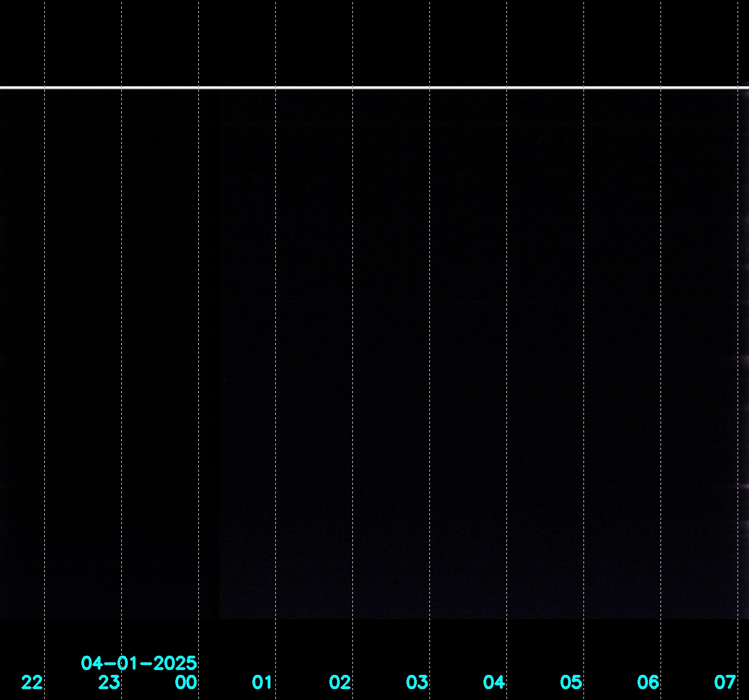Select the 04 hour axis label
749x700 pixels.
[494, 682]
